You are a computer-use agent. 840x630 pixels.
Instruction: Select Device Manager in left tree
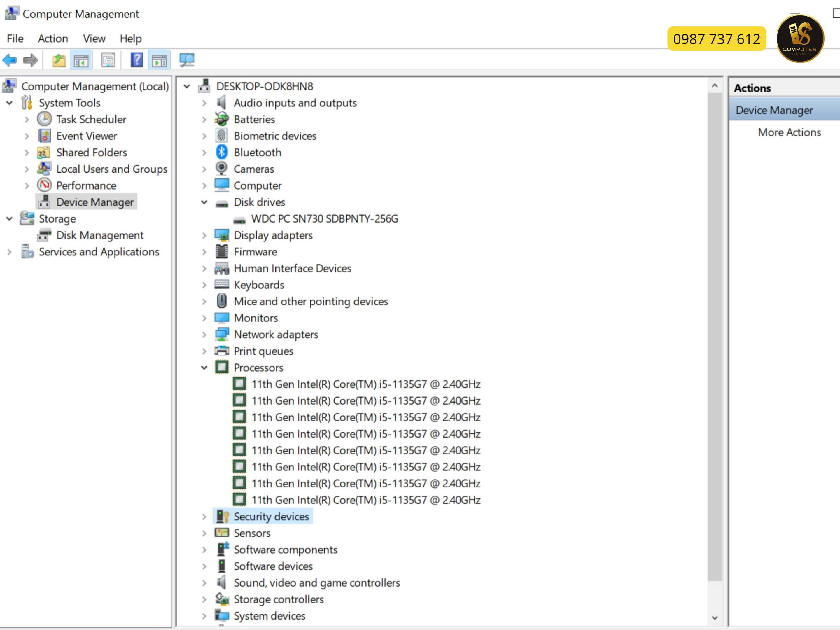coord(95,202)
